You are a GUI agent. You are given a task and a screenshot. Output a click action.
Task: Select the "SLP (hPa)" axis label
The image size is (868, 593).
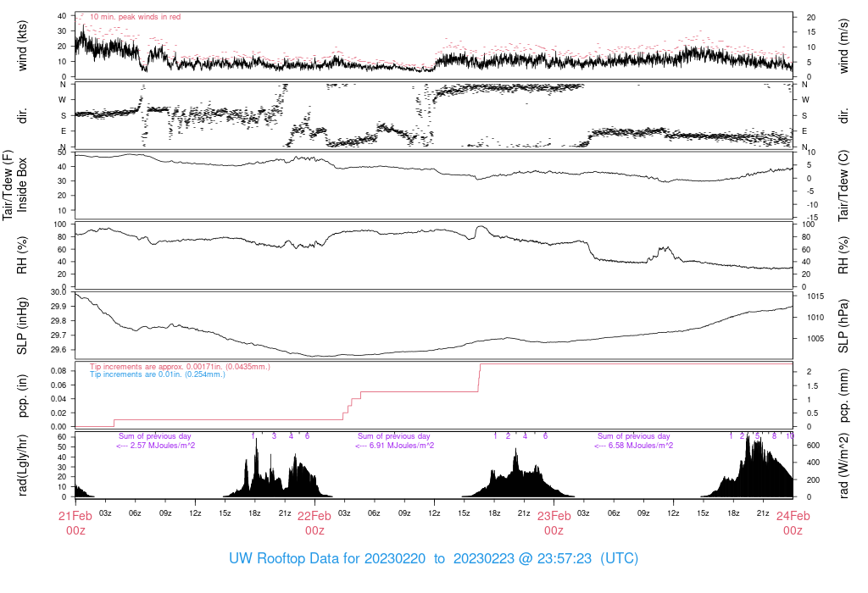point(843,326)
